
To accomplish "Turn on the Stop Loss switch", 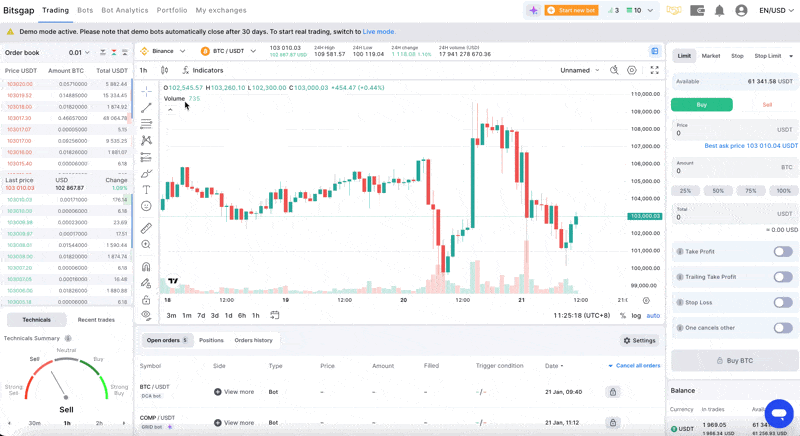I will tap(782, 302).
